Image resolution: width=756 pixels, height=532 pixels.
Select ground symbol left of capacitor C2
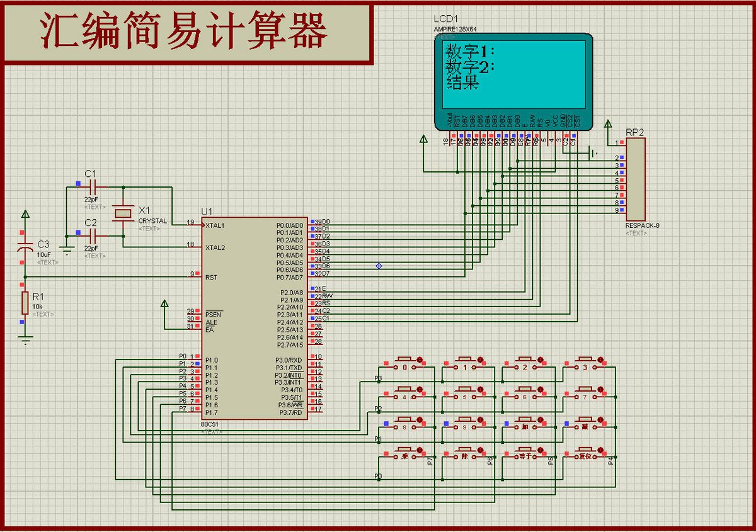tap(68, 250)
